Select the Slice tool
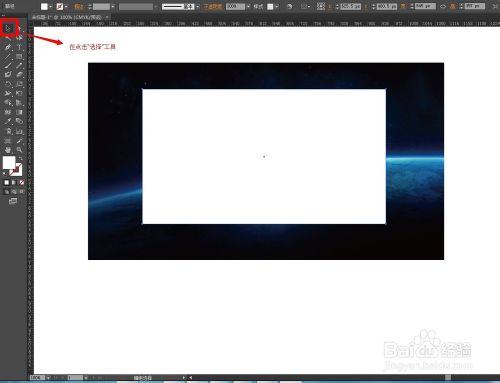The image size is (500, 383). pyautogui.click(x=19, y=141)
